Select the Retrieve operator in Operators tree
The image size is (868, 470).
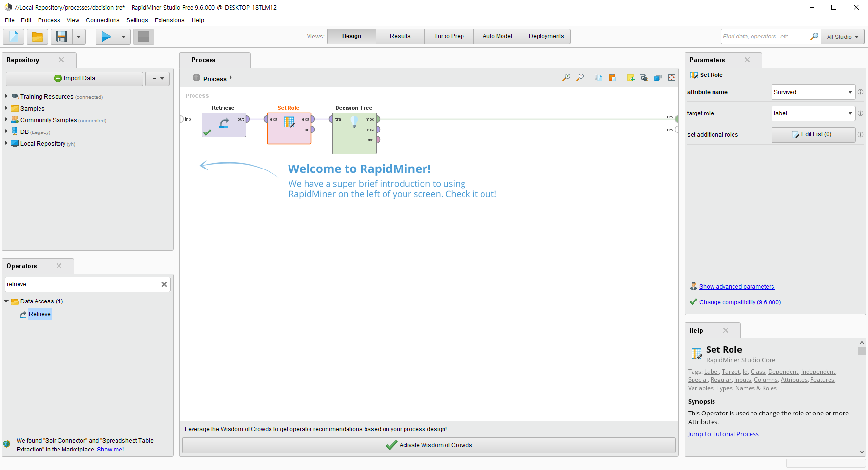coord(39,314)
